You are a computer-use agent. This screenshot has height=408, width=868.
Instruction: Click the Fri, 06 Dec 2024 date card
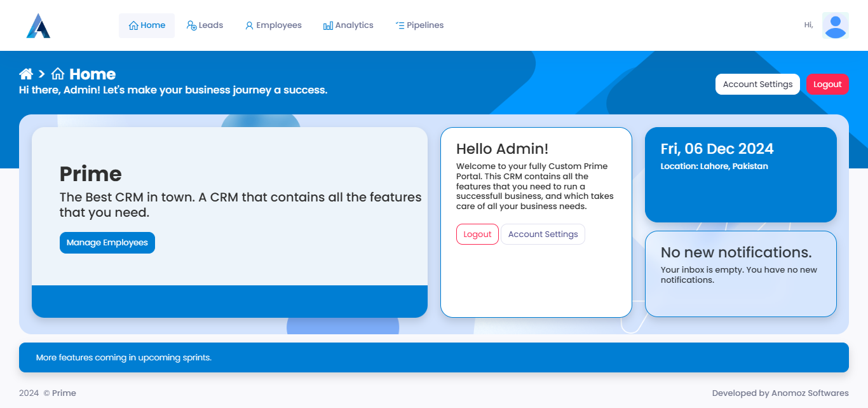(x=740, y=175)
